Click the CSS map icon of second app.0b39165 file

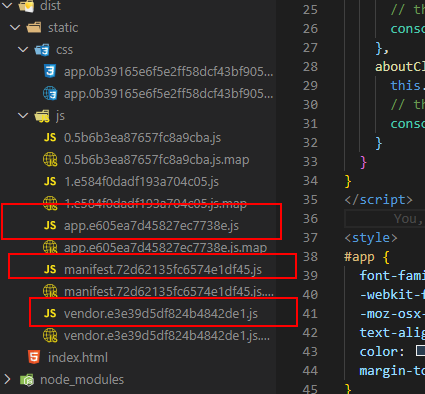(50, 94)
